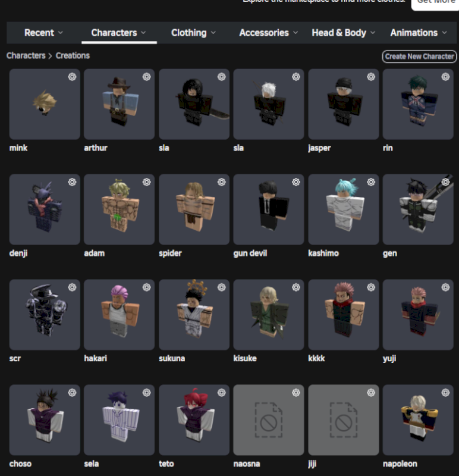459x476 pixels.
Task: Select the teto character thumbnail
Action: [x=194, y=420]
